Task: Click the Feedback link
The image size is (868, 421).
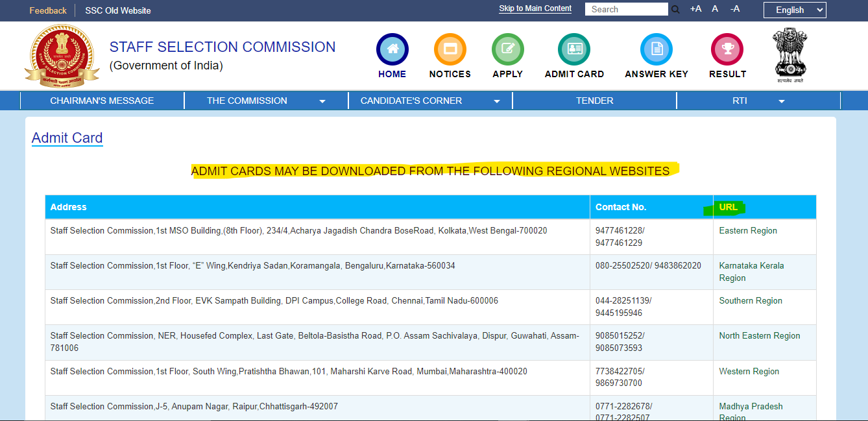Action: click(48, 10)
